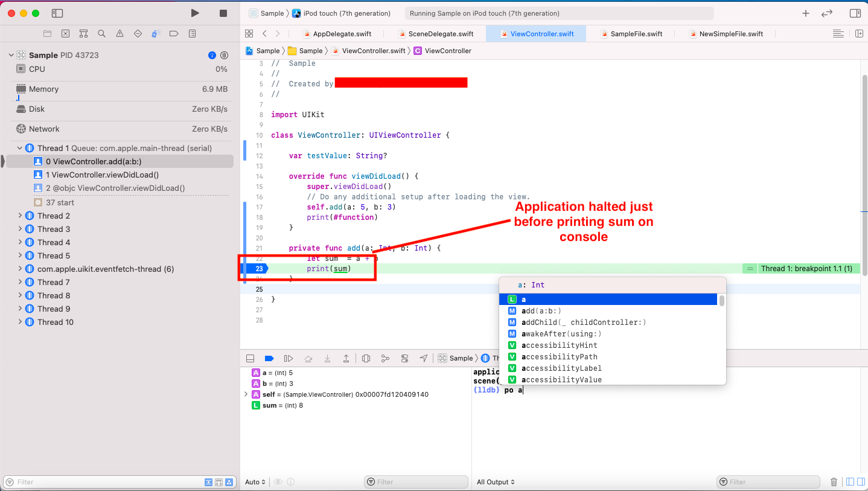Step over the current line
868x491 pixels.
[308, 358]
